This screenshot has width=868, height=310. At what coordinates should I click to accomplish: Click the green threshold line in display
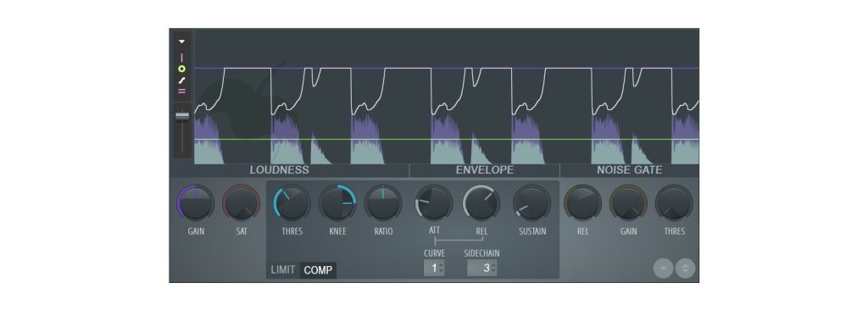(x=446, y=139)
